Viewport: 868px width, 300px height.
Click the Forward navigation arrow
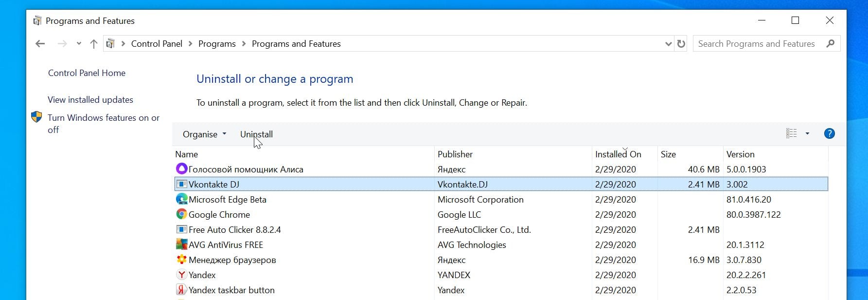point(62,44)
